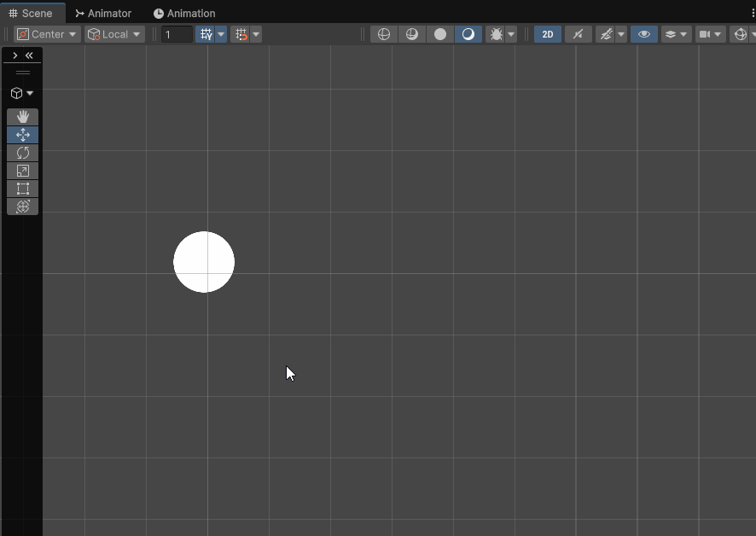Toggle 2D view mode
Viewport: 756px width, 536px height.
click(x=548, y=34)
